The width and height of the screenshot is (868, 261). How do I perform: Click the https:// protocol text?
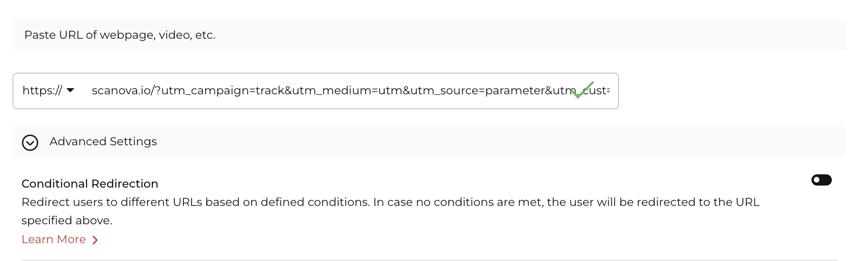[x=42, y=91]
